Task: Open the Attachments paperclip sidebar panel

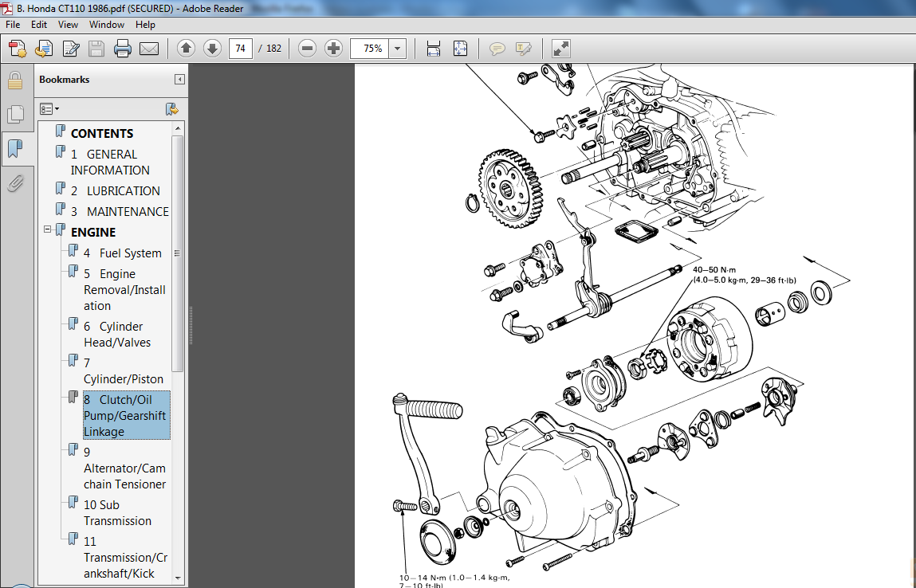Action: tap(15, 183)
